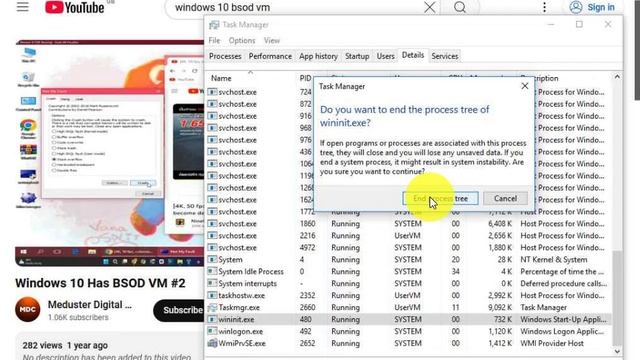
Task: Select the winlogon.exe process row
Action: tap(409, 331)
